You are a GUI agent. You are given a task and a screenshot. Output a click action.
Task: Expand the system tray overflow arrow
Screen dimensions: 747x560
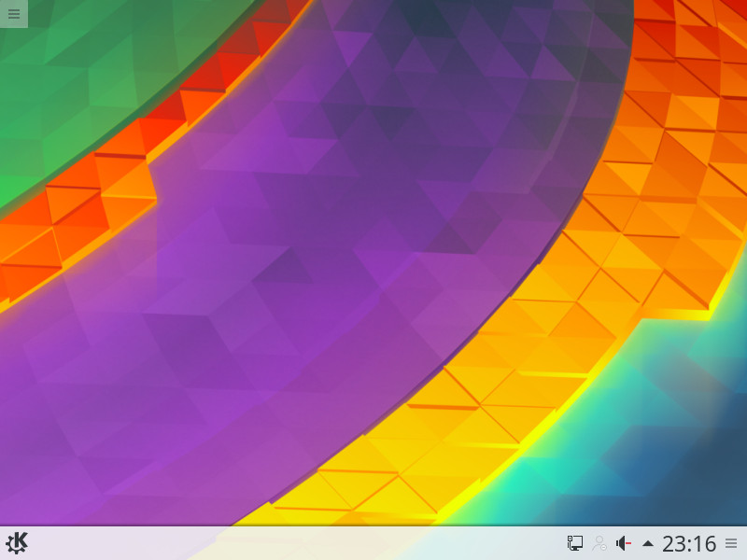click(646, 542)
